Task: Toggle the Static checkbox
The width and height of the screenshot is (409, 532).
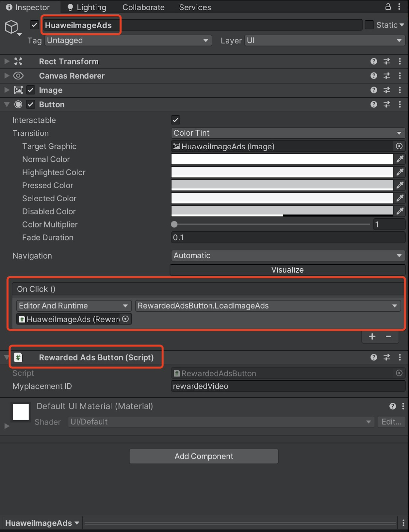Action: [369, 25]
